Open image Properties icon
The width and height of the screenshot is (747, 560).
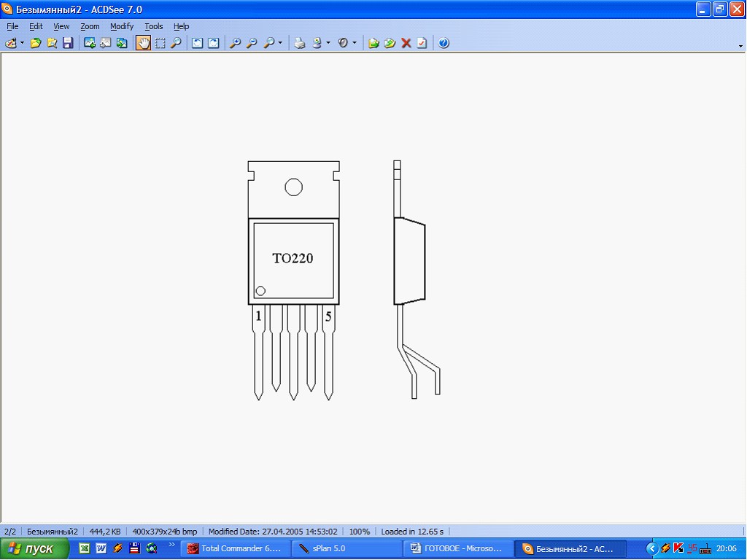point(422,43)
